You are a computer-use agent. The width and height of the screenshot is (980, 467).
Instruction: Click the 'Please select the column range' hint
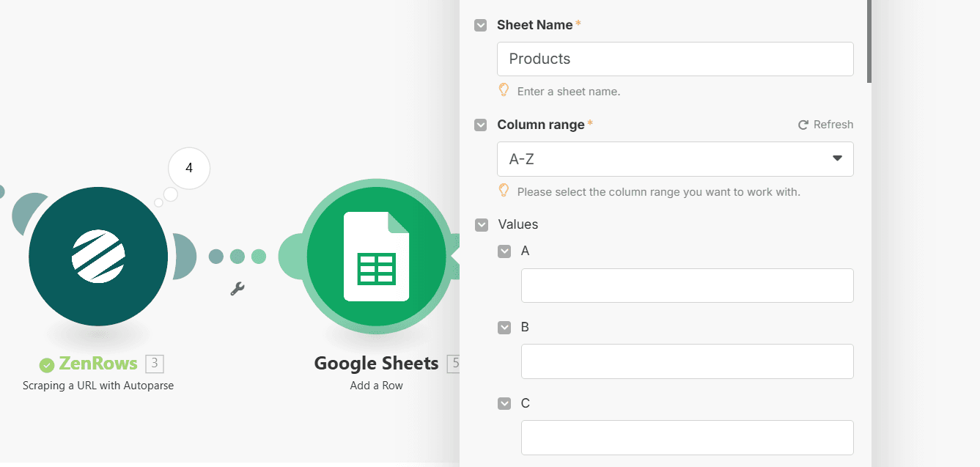pyautogui.click(x=658, y=192)
